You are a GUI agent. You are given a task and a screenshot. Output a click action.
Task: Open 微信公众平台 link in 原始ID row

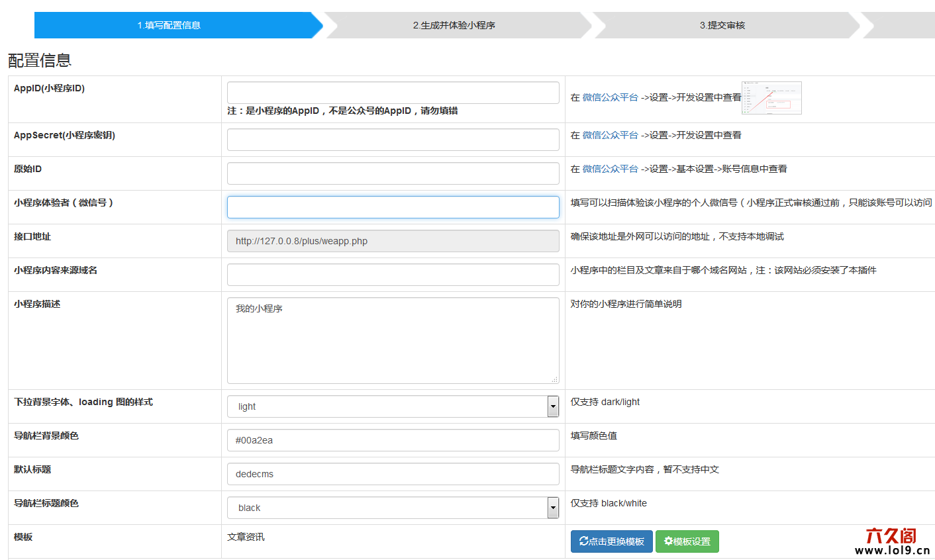click(x=610, y=169)
